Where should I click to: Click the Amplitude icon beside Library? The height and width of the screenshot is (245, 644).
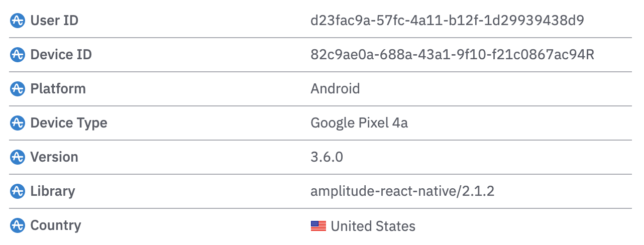[x=18, y=191]
